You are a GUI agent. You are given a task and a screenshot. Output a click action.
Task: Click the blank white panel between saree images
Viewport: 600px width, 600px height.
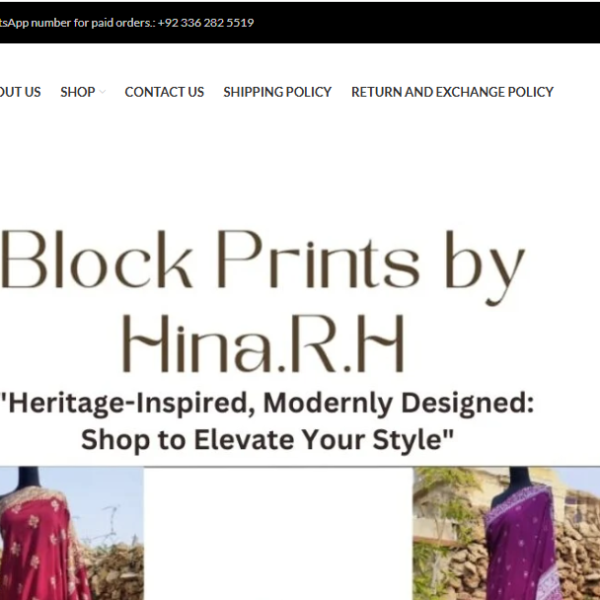[279, 533]
